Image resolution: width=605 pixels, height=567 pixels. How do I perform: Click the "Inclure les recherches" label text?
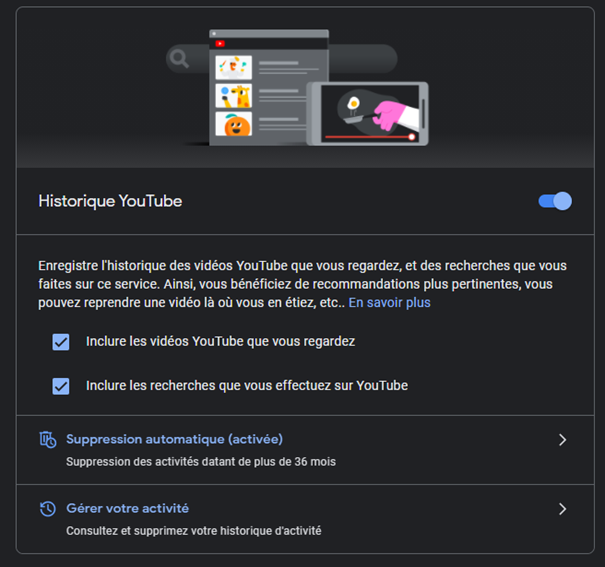[x=246, y=385]
